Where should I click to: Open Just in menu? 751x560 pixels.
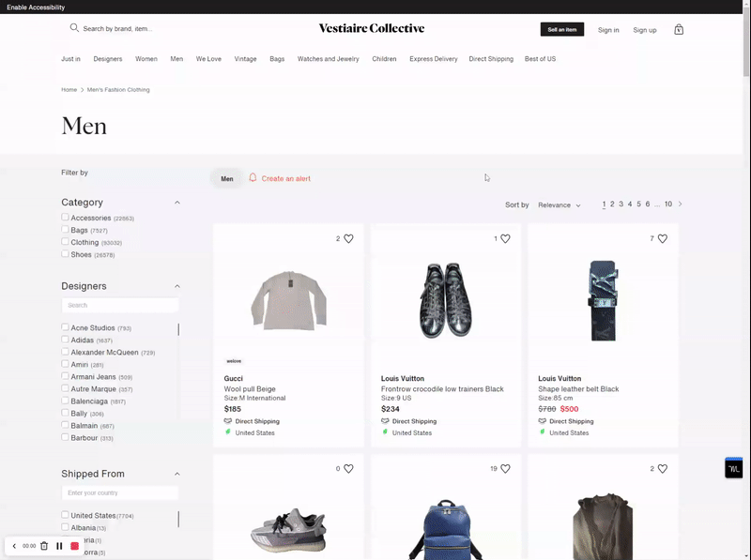click(x=71, y=59)
